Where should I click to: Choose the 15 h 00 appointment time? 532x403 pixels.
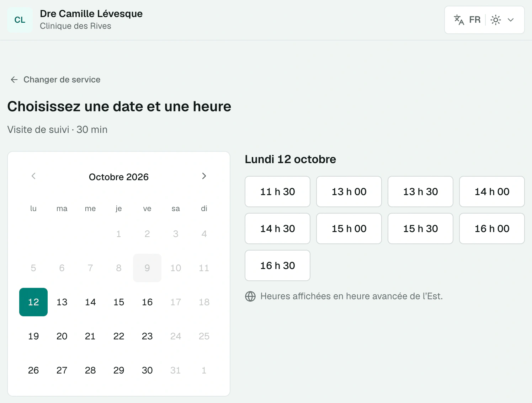(x=349, y=229)
